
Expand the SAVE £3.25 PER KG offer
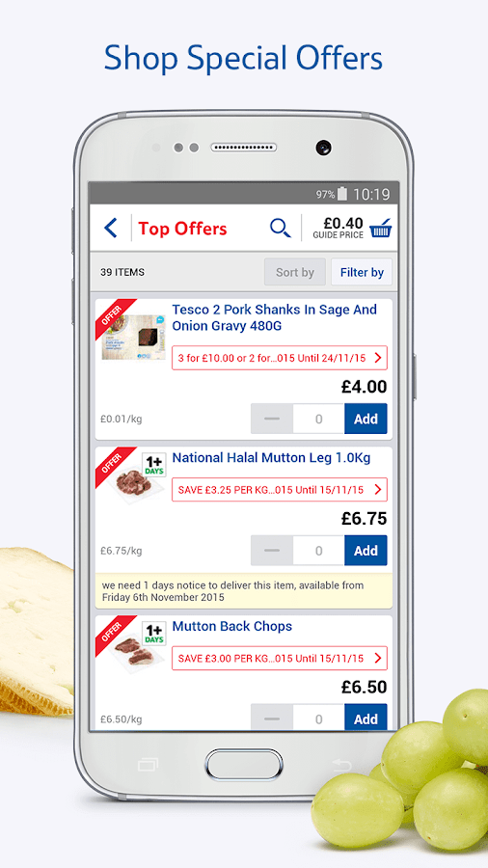tap(280, 490)
